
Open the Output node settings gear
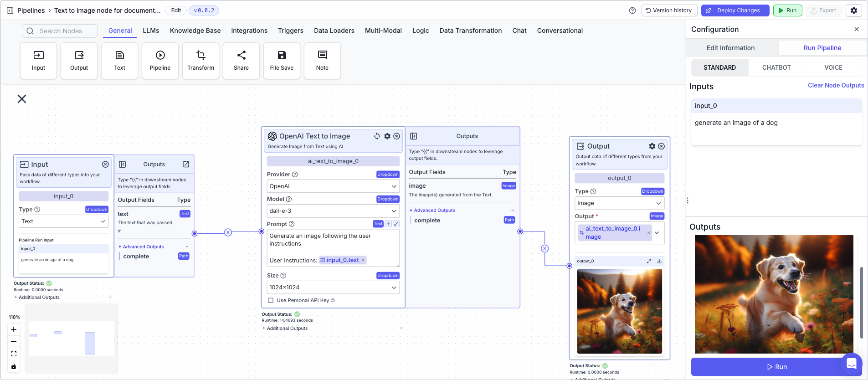[x=652, y=146]
